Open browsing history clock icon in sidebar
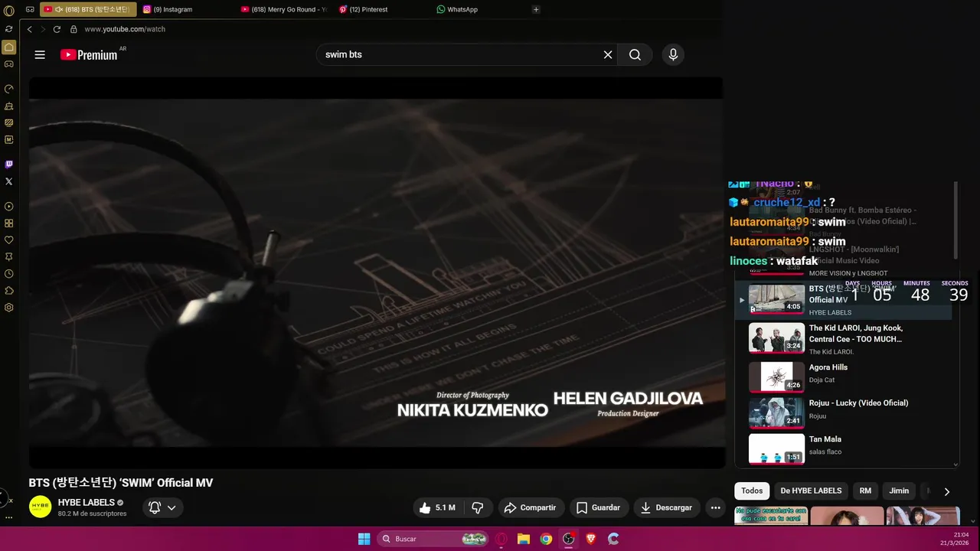Viewport: 980px width, 551px height. (9, 274)
